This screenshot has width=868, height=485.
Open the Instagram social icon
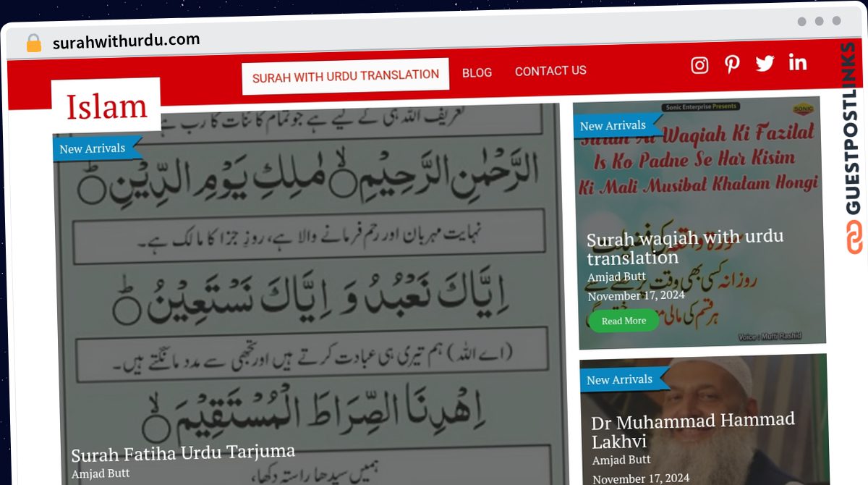(x=699, y=65)
